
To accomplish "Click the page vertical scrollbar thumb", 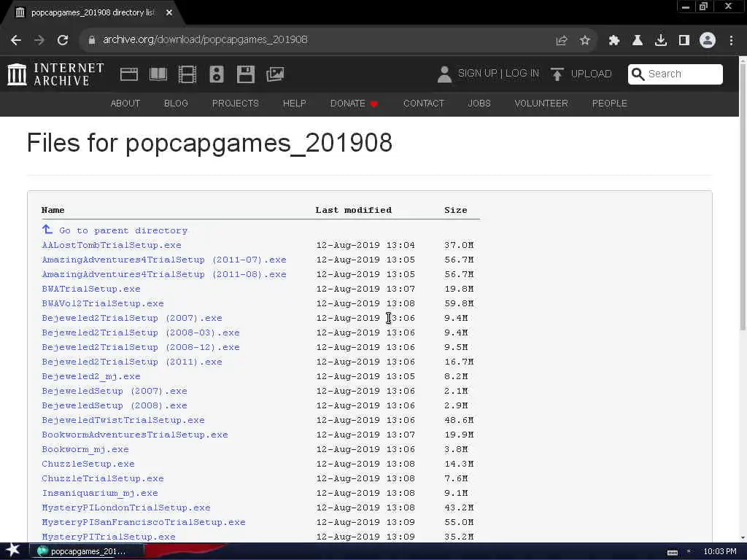I will click(743, 195).
